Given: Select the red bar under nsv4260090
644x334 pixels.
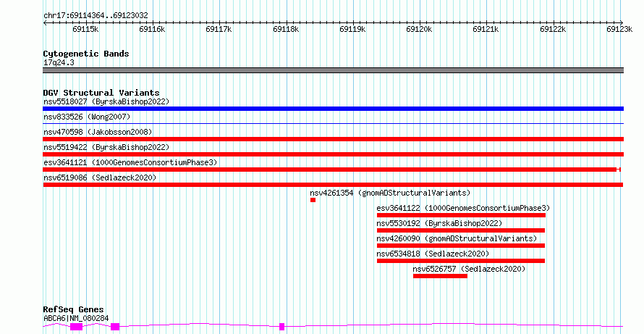Looking at the screenshot, I should 461,246.
